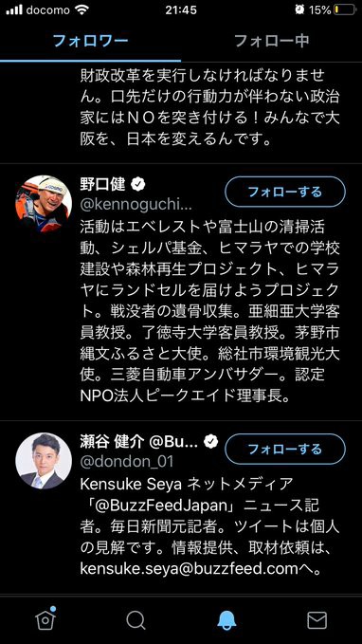Open the @kennoguchi handle
Screen dimensions: 362x644
click(136, 205)
